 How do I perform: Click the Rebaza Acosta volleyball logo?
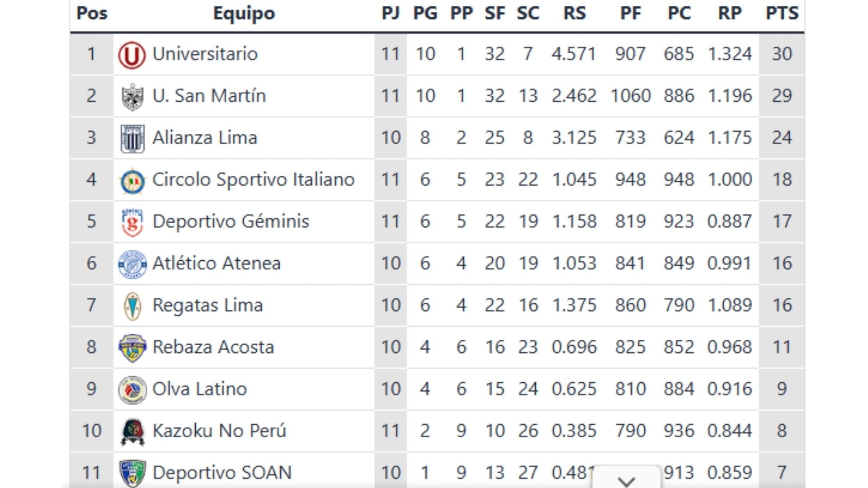(132, 347)
